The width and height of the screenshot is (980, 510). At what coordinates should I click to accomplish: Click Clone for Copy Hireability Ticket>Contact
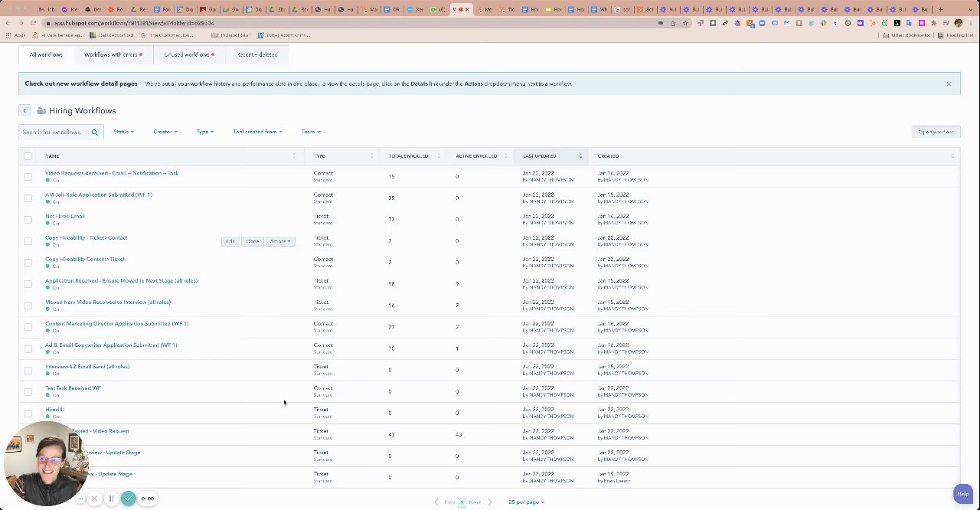(253, 241)
